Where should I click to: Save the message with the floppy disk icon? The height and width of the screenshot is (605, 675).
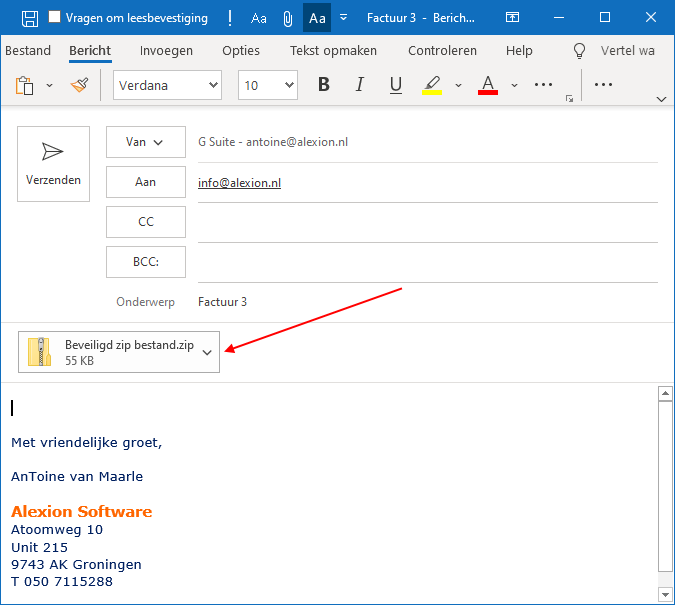pyautogui.click(x=30, y=19)
